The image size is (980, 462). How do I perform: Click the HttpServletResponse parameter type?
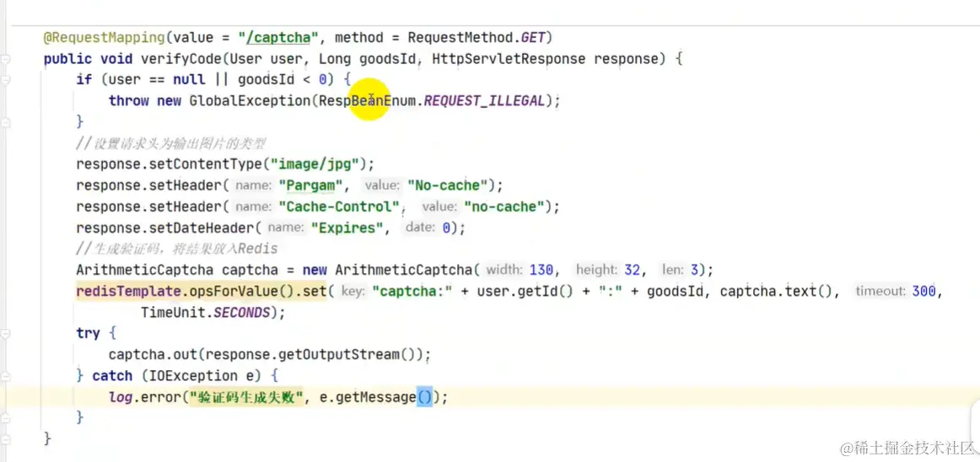coord(508,59)
